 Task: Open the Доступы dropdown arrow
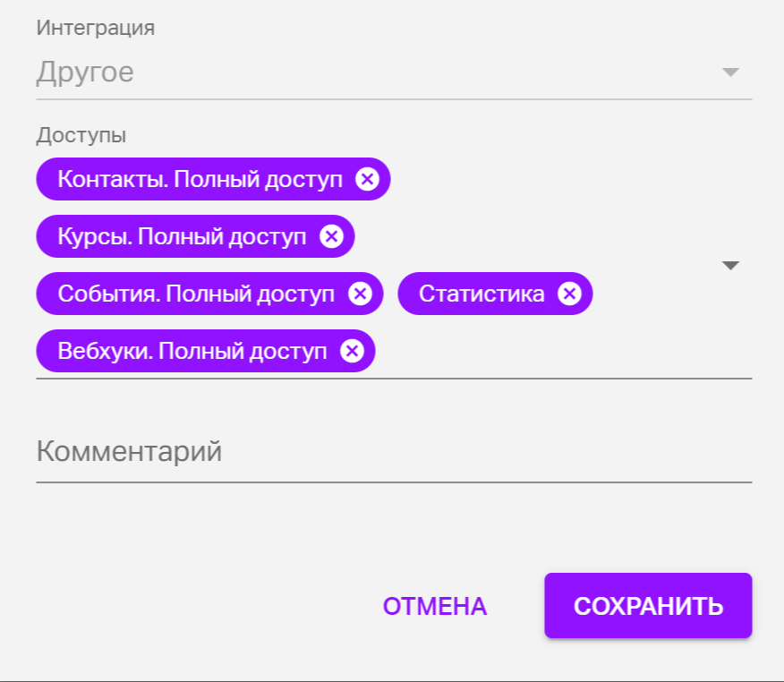pyautogui.click(x=730, y=266)
